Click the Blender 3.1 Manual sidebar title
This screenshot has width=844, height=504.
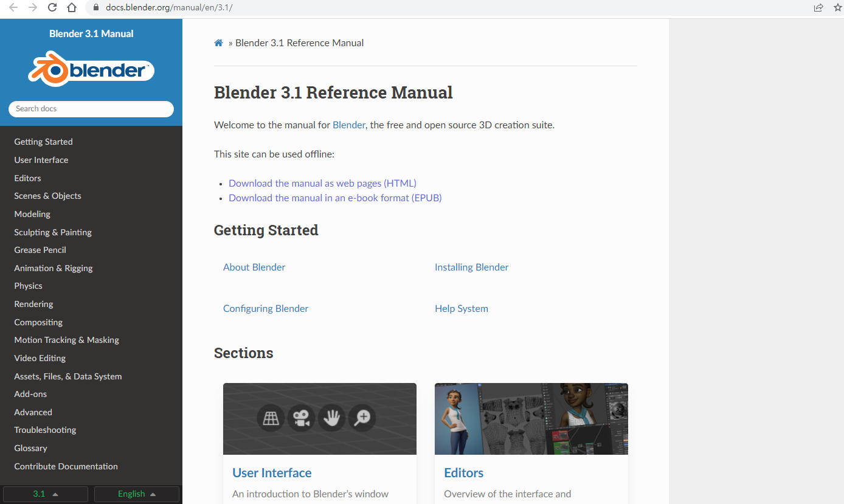coord(91,34)
